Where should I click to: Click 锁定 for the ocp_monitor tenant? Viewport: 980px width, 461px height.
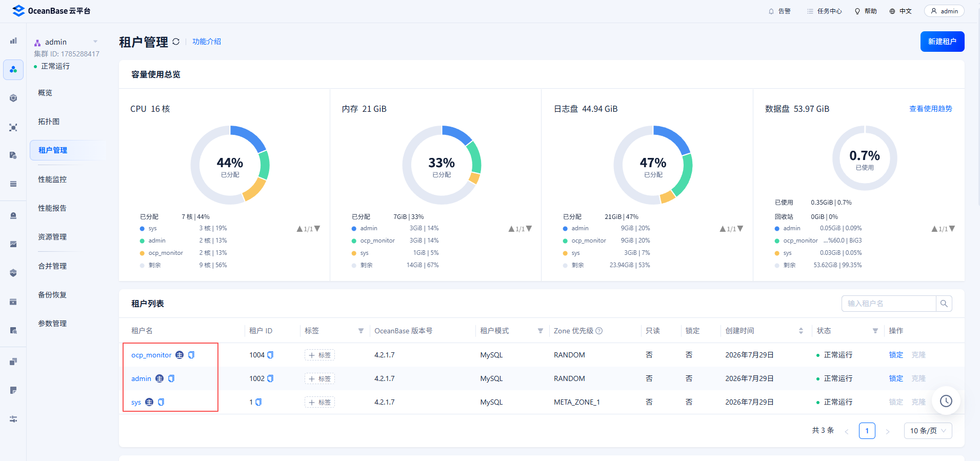[896, 355]
